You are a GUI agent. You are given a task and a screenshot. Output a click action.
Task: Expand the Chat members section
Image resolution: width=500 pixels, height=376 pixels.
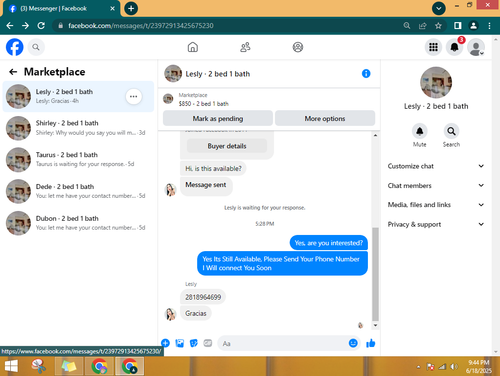pyautogui.click(x=436, y=185)
